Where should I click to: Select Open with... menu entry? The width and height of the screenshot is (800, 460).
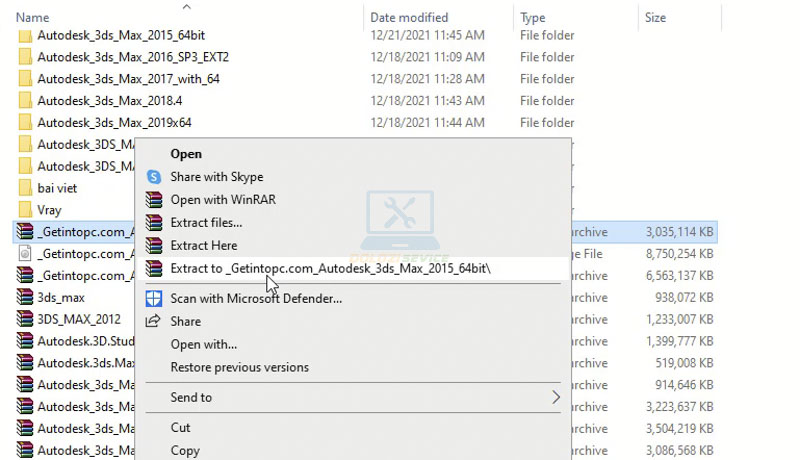[x=204, y=344]
